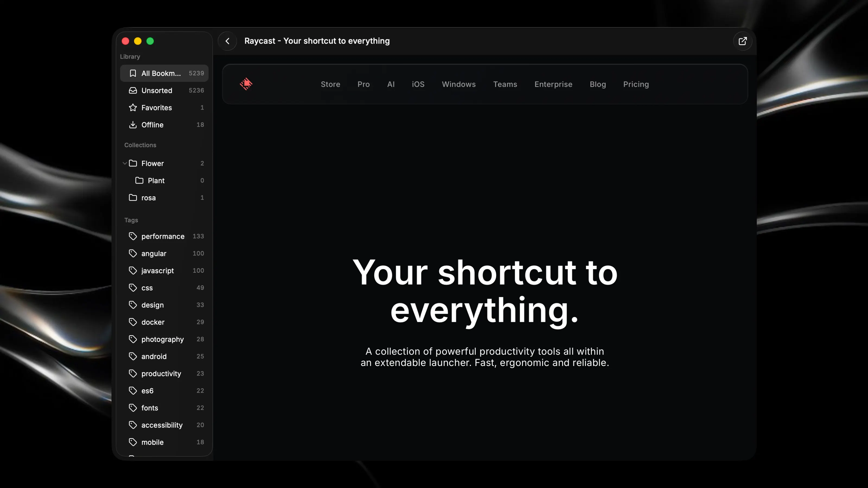Collapse the Flower collection chevron
868x488 pixels.
[125, 163]
